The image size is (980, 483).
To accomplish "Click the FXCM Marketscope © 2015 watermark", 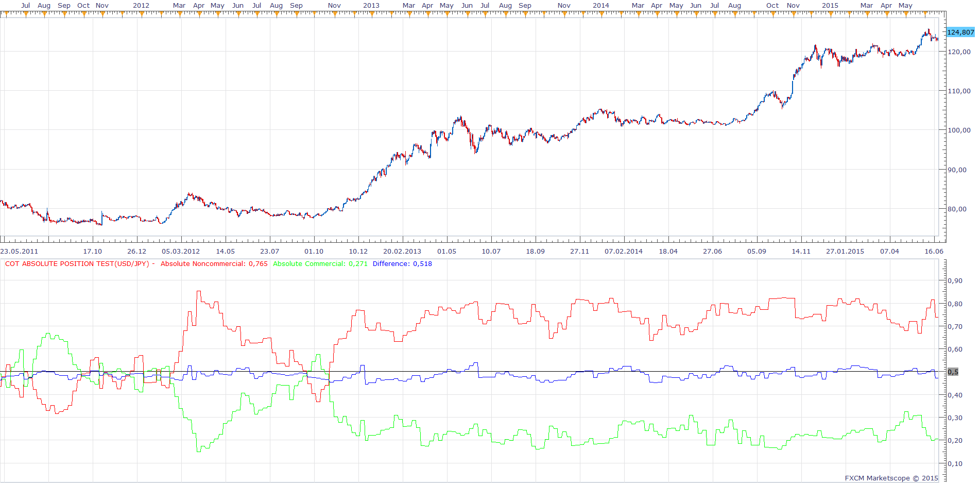I will point(891,478).
